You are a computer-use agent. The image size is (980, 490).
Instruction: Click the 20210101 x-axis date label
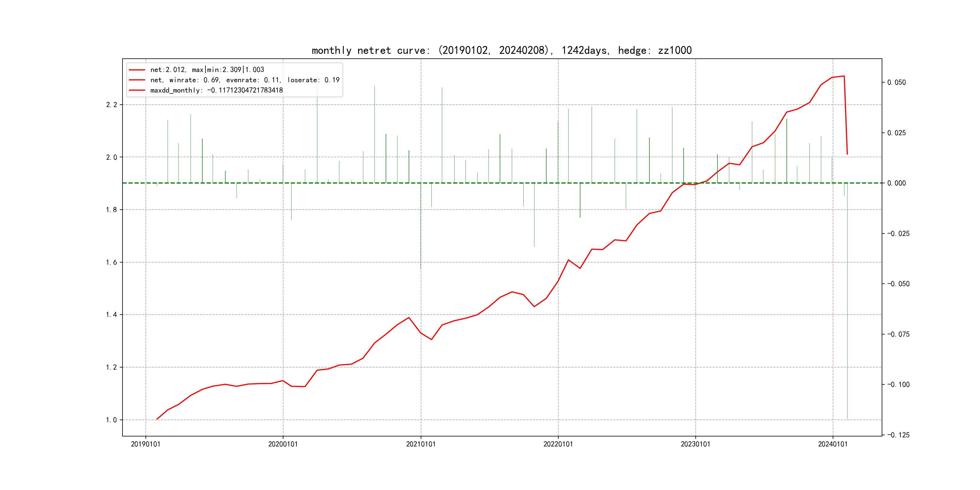[x=420, y=444]
